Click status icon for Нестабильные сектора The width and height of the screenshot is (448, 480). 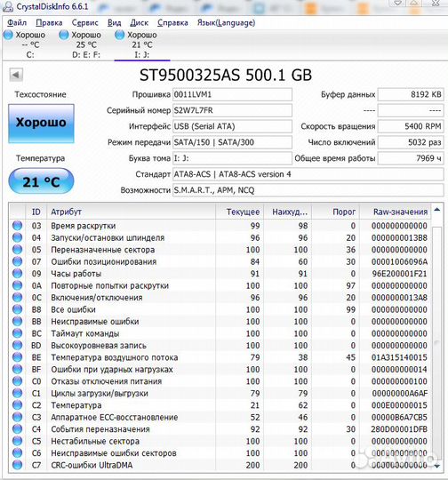point(18,441)
